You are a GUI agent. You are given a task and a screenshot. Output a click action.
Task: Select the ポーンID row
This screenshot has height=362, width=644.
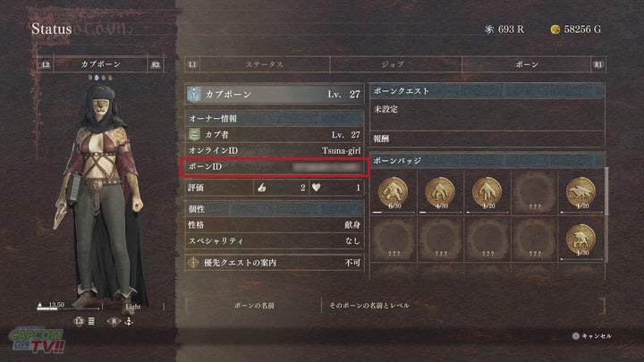[275, 167]
